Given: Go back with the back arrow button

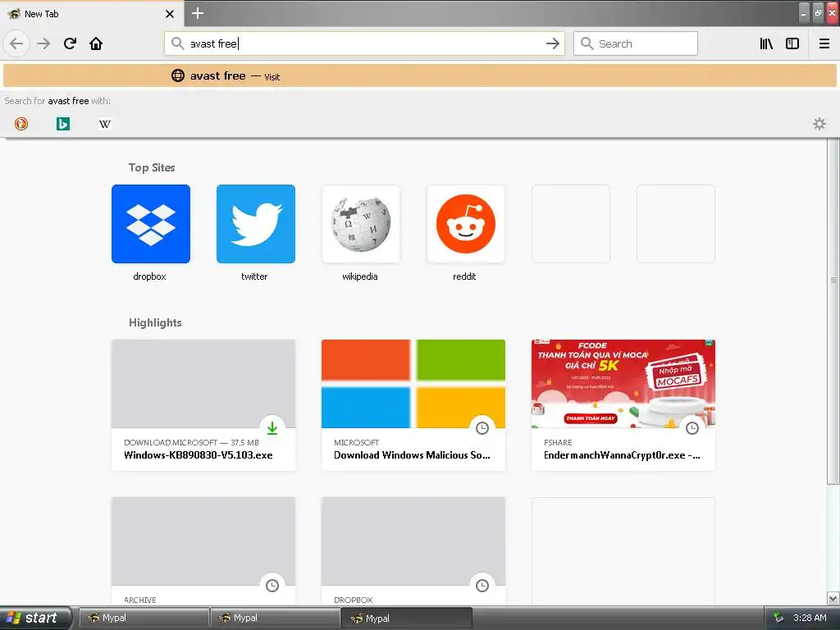Looking at the screenshot, I should pyautogui.click(x=16, y=44).
